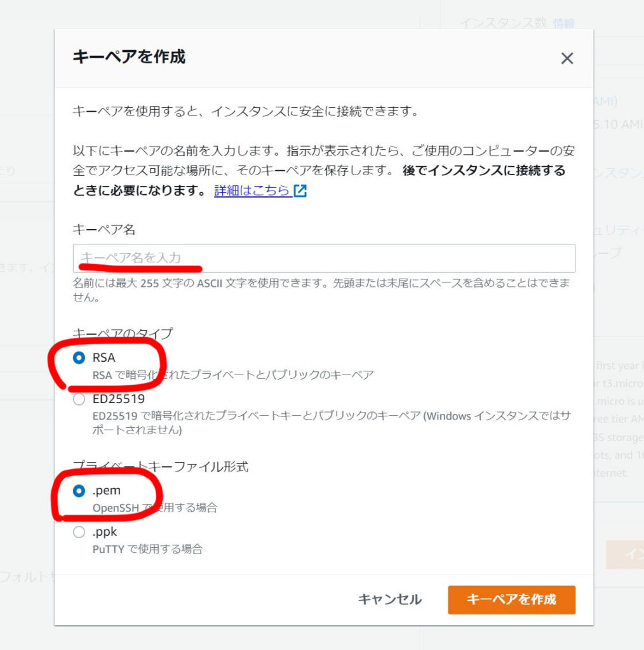Select the RSA key pair type
This screenshot has width=644, height=650.
click(x=79, y=358)
